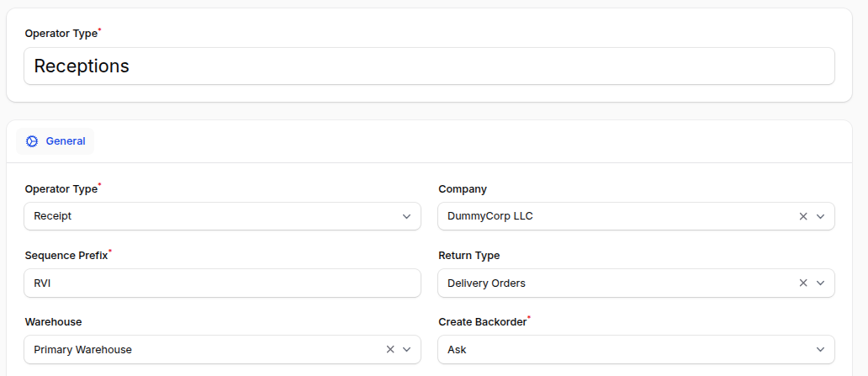Expand the Warehouse dropdown chevron
This screenshot has height=376, width=868.
pos(407,349)
